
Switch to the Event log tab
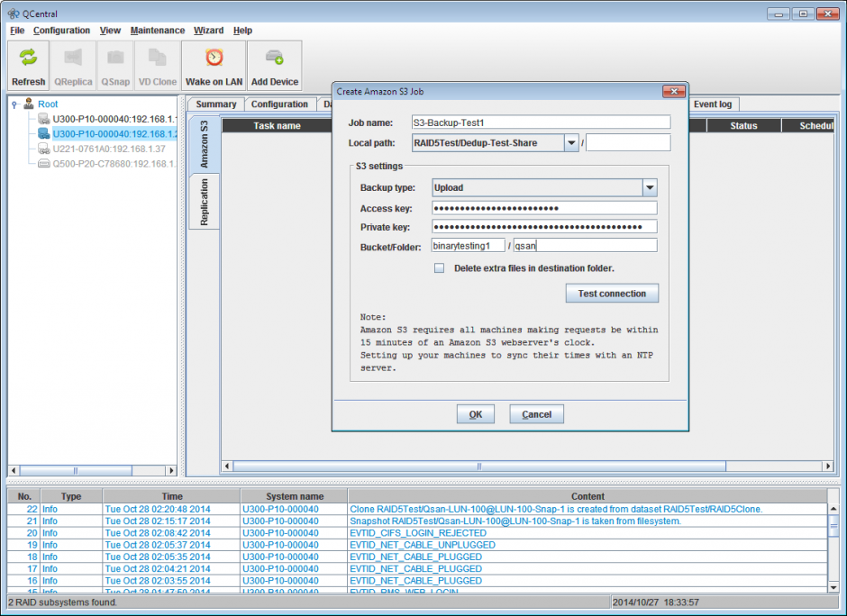pos(713,104)
